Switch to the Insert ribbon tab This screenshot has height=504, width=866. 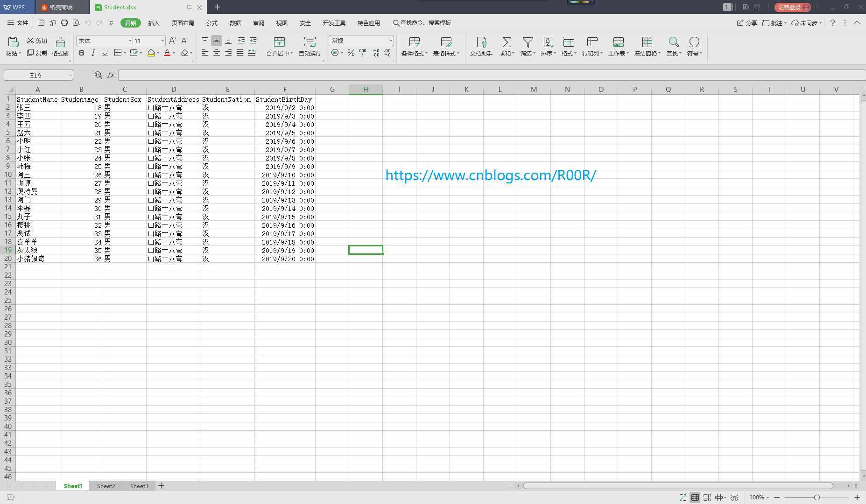pos(154,23)
